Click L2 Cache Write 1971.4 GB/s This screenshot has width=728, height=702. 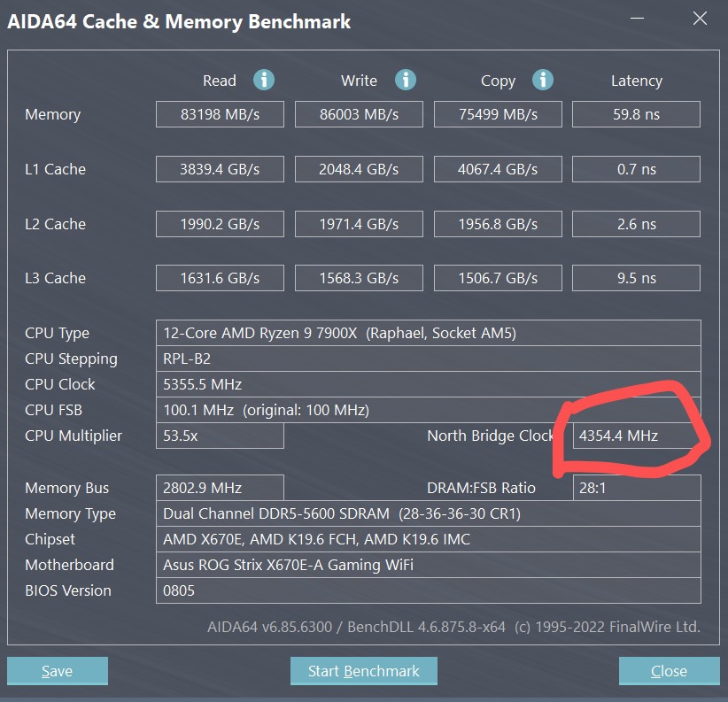coord(359,224)
